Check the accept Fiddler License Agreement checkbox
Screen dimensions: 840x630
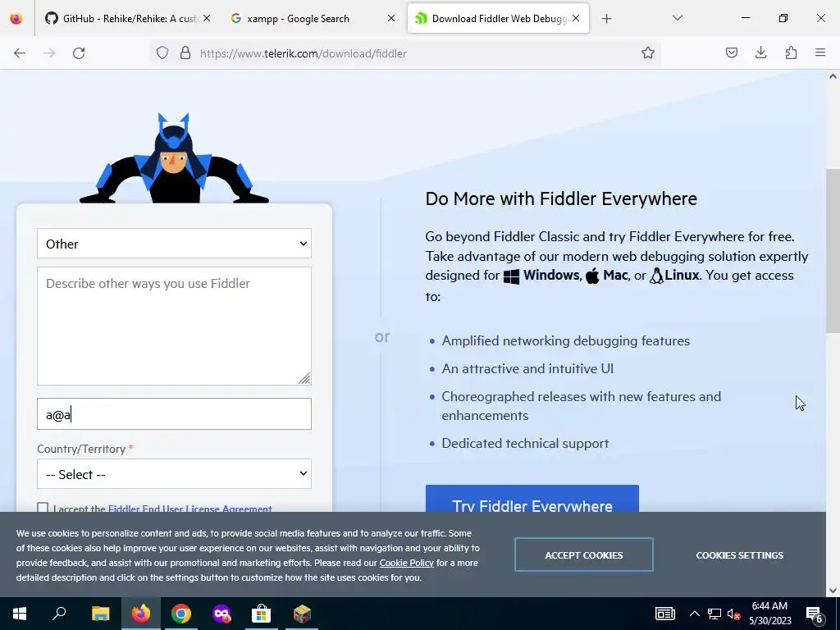coord(43,507)
